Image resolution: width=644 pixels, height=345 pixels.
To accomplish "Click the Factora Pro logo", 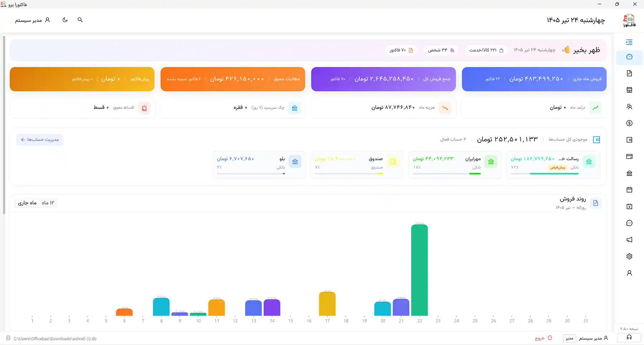I will pos(629,20).
